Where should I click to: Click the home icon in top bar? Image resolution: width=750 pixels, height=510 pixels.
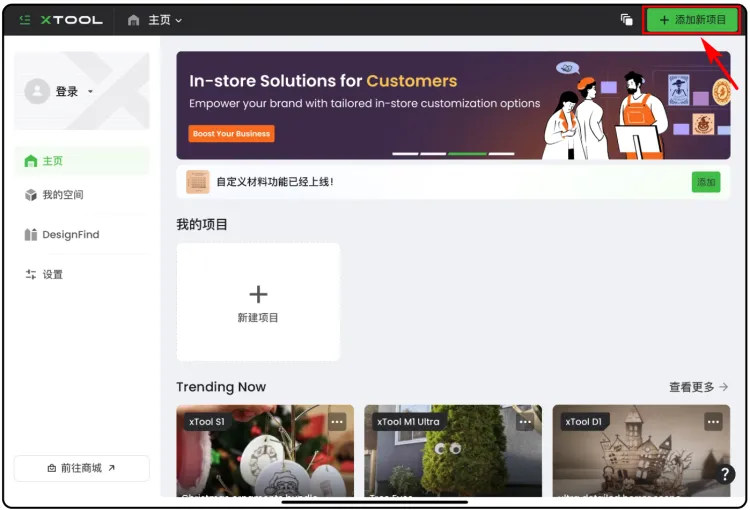(133, 20)
